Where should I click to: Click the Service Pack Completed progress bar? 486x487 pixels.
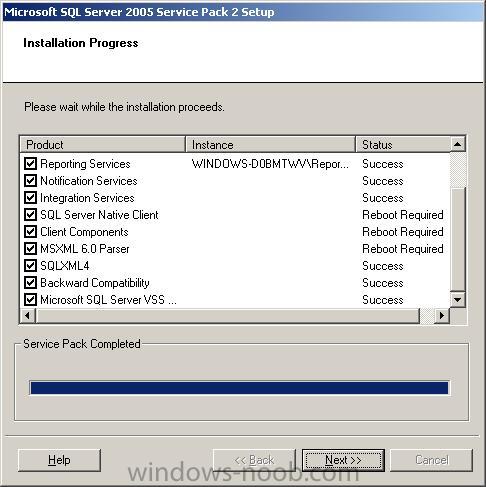tap(239, 388)
